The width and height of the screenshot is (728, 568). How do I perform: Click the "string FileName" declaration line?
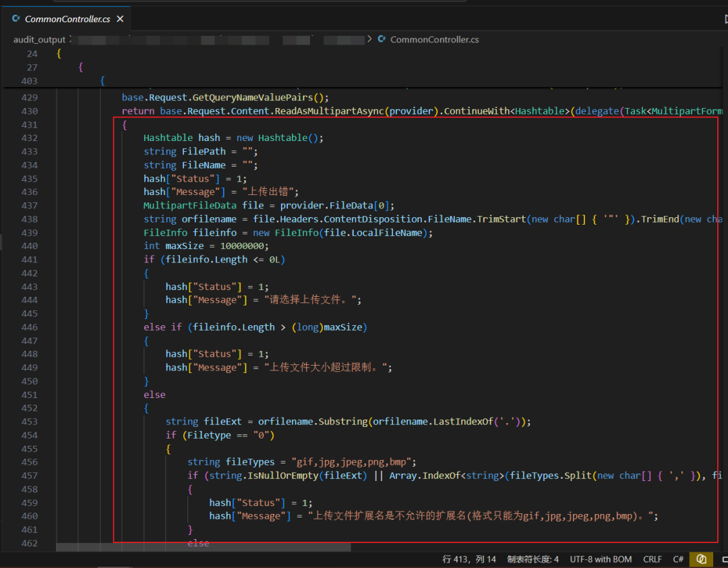pos(201,165)
